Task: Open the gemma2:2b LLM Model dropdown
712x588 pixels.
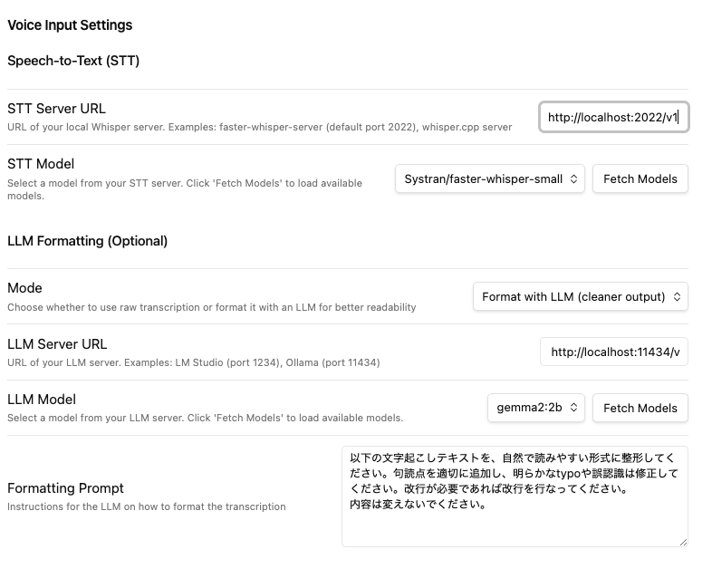Action: point(535,408)
